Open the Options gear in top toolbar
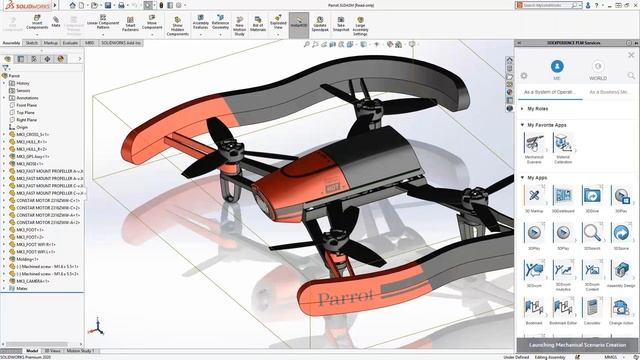 pyautogui.click(x=178, y=5)
